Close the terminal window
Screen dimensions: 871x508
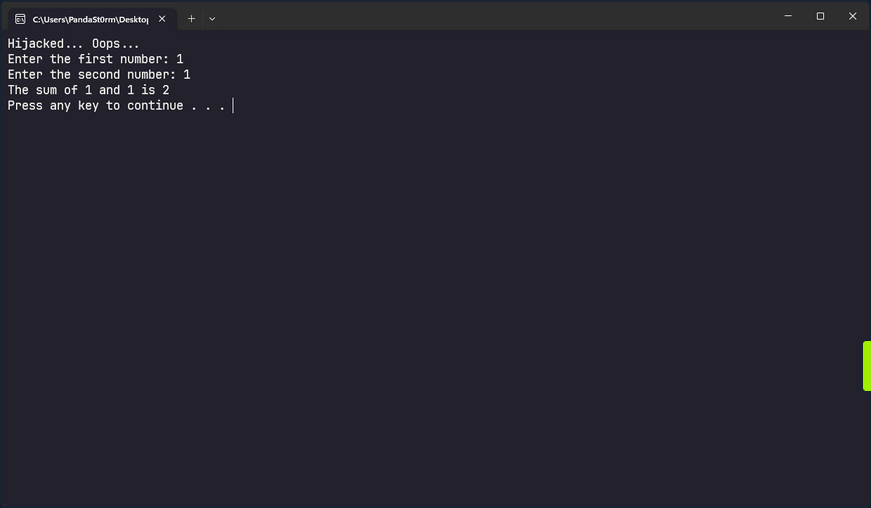pyautogui.click(x=853, y=16)
